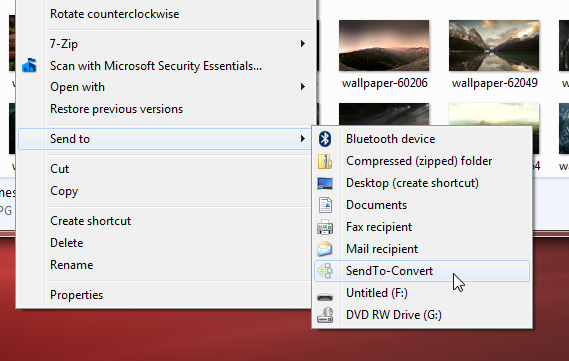569x361 pixels.
Task: Send to Mail recipient
Action: click(x=422, y=249)
